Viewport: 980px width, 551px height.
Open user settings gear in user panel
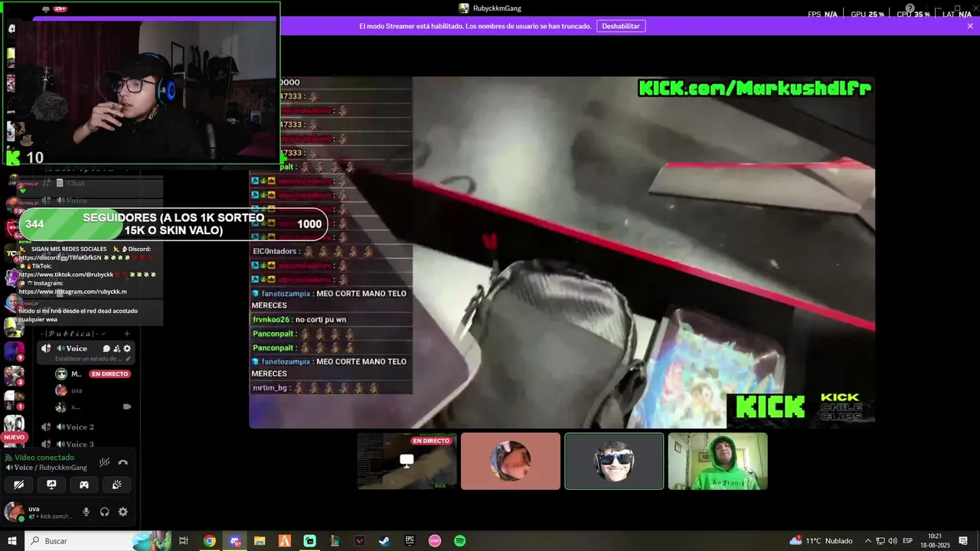coord(122,512)
